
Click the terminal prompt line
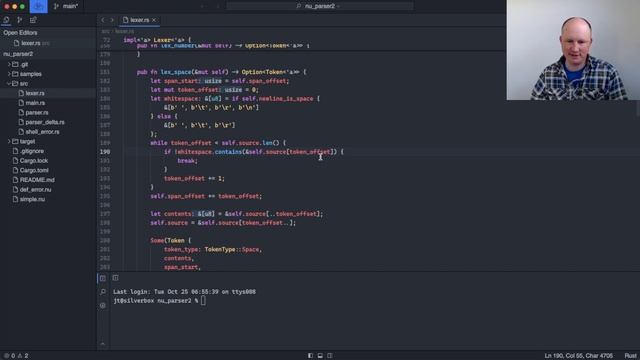pyautogui.click(x=160, y=301)
